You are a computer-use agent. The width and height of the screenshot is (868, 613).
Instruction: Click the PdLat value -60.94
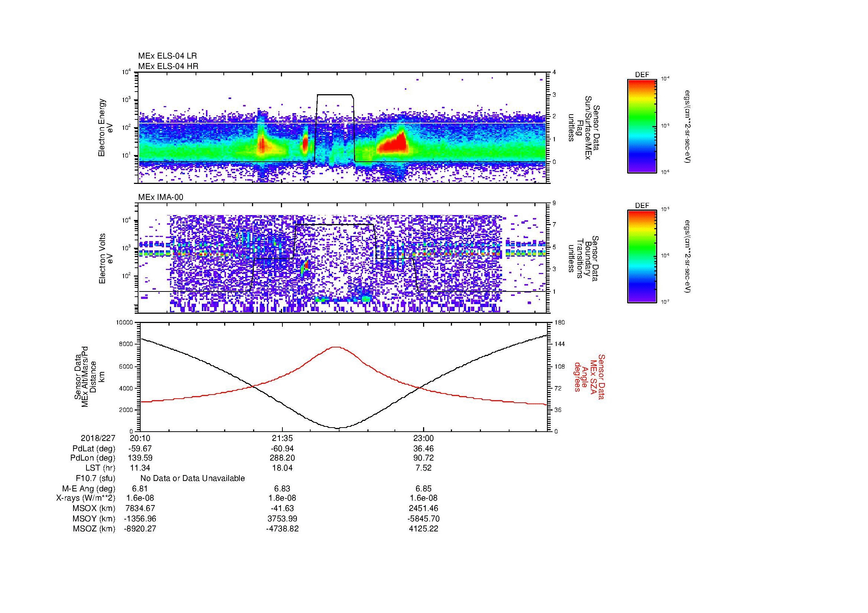(282, 449)
